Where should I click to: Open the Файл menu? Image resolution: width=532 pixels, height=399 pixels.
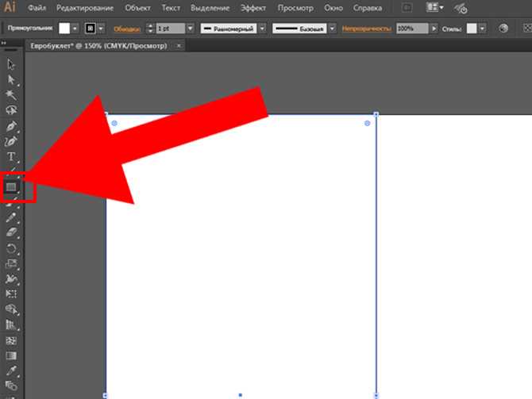(37, 8)
